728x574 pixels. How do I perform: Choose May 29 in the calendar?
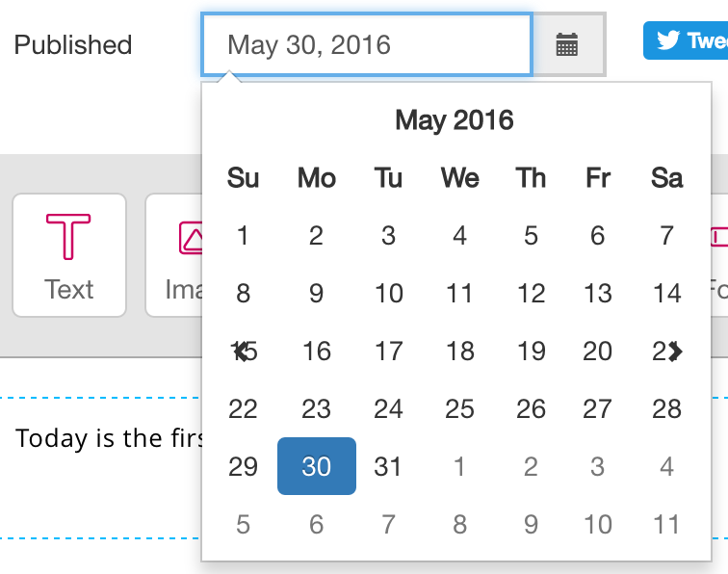(243, 466)
